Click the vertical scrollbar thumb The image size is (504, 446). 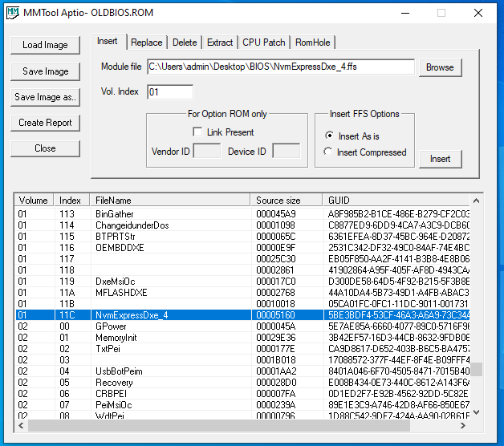[x=477, y=369]
